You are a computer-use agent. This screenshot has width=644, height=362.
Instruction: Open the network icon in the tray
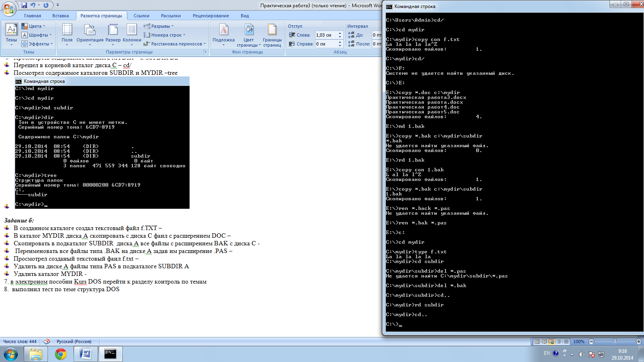[x=601, y=354]
